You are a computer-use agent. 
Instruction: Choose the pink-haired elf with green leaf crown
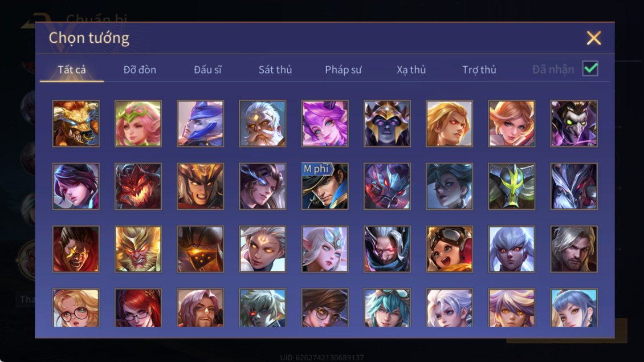click(138, 124)
